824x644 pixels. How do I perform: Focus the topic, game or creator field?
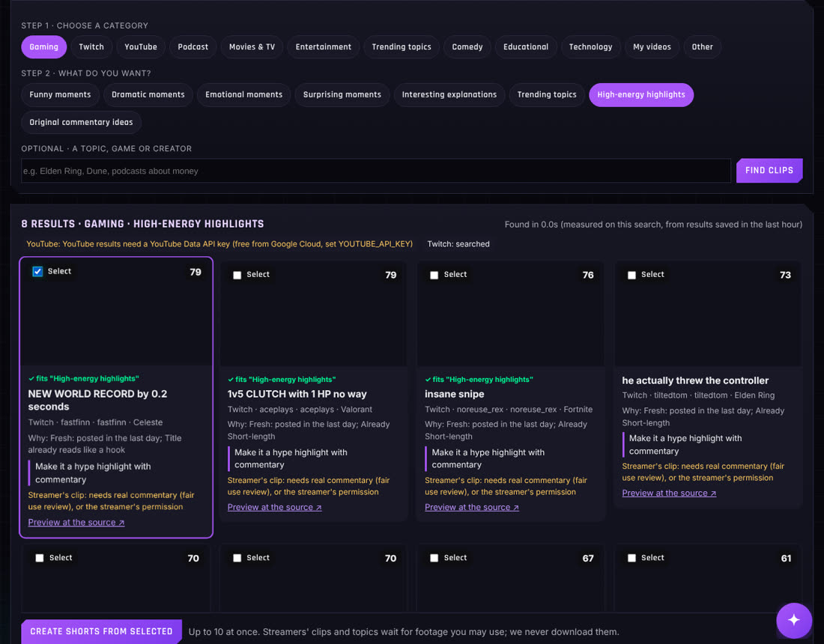(376, 171)
